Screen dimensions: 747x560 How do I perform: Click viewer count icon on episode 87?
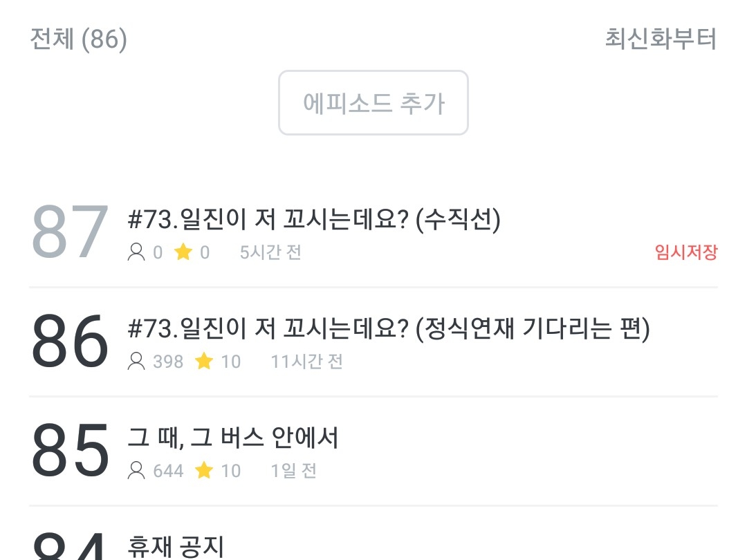click(x=137, y=253)
